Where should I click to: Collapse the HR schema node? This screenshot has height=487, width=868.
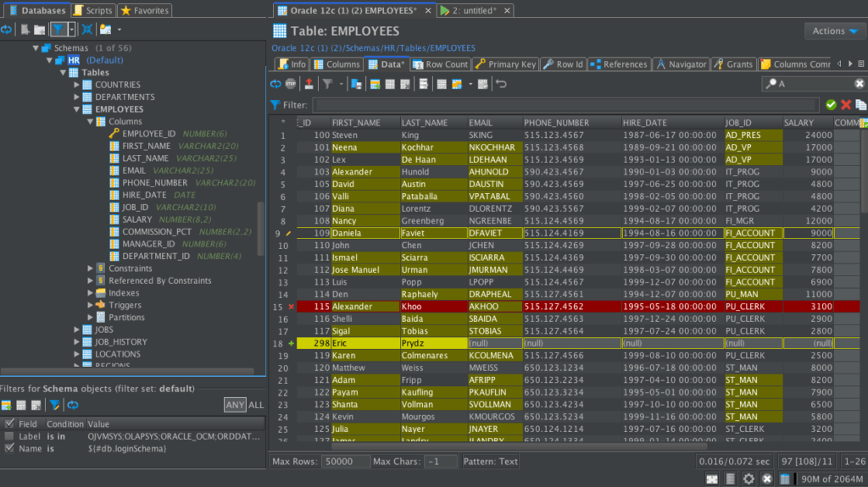(x=49, y=60)
